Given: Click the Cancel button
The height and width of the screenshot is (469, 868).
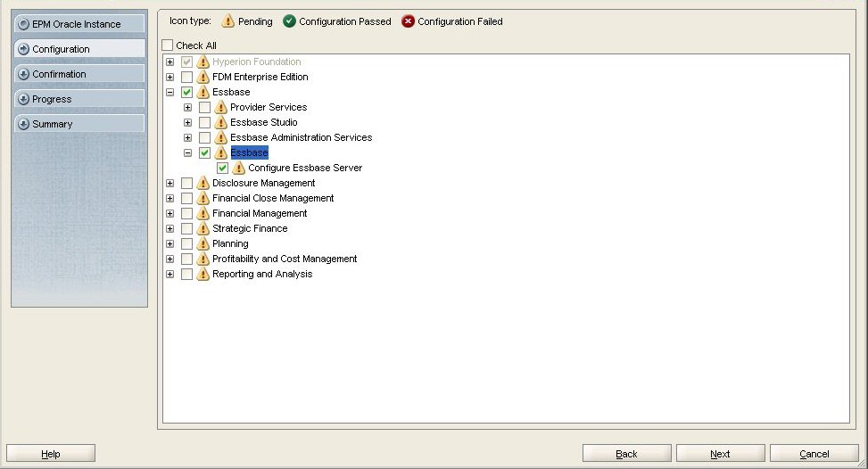Looking at the screenshot, I should (x=814, y=454).
